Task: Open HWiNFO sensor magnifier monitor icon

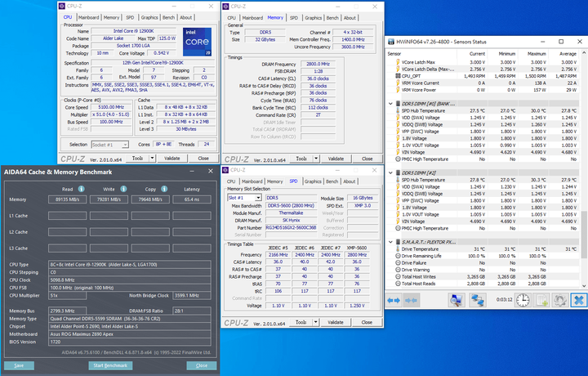Action: click(x=456, y=300)
